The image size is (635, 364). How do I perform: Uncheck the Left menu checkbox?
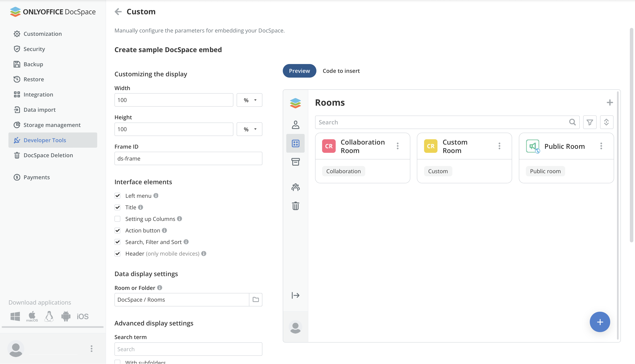(x=117, y=196)
